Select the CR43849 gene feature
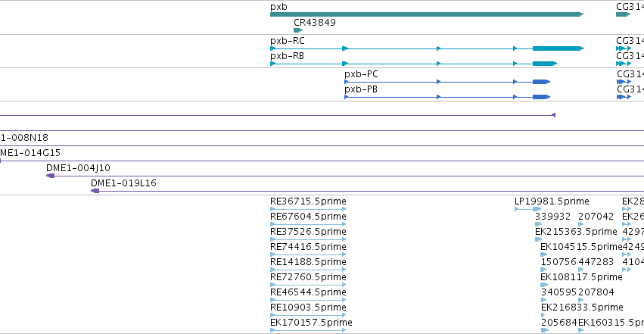 click(298, 30)
